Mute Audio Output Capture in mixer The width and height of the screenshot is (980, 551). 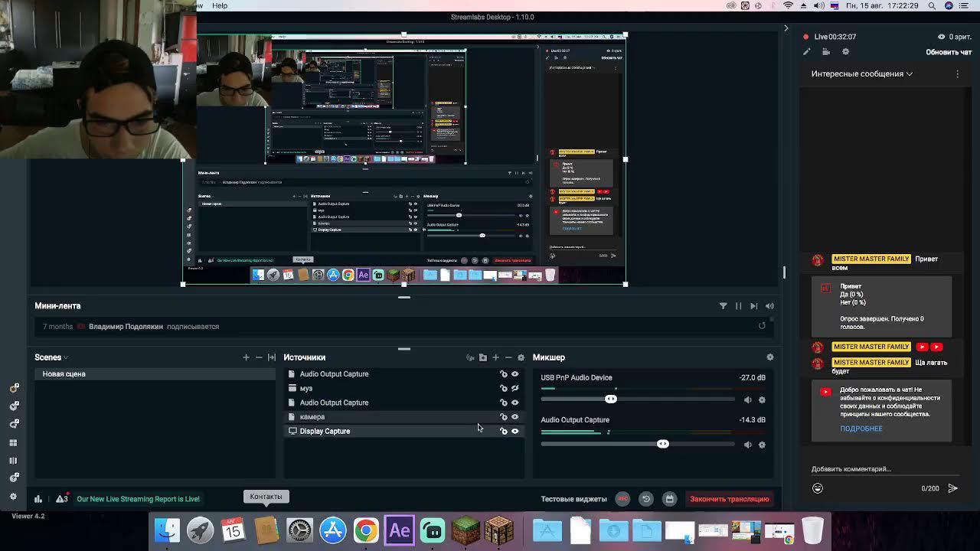[x=748, y=445]
